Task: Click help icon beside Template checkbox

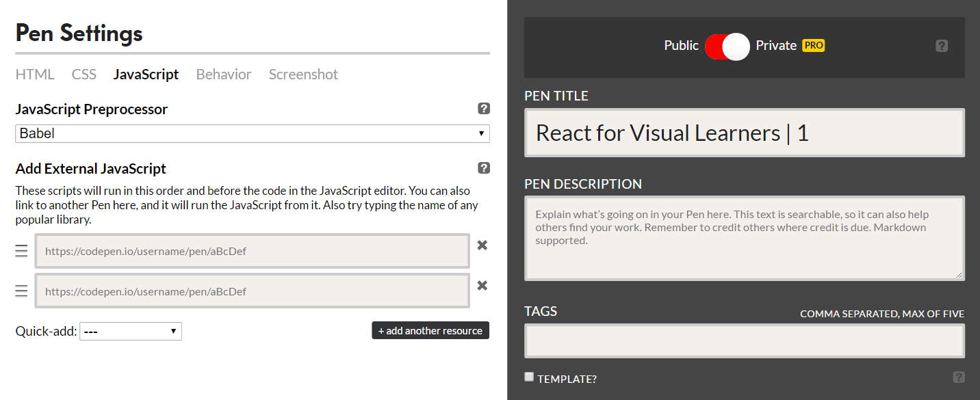Action: click(959, 377)
